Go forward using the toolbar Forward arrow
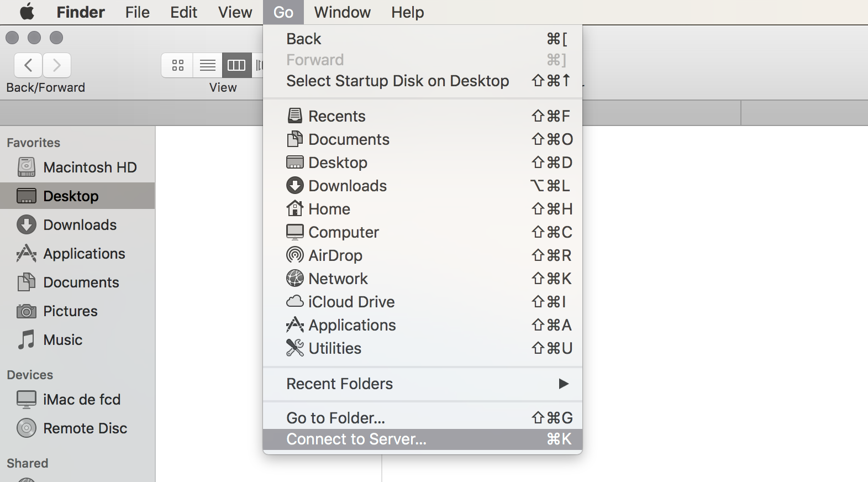Image resolution: width=868 pixels, height=482 pixels. tap(57, 65)
